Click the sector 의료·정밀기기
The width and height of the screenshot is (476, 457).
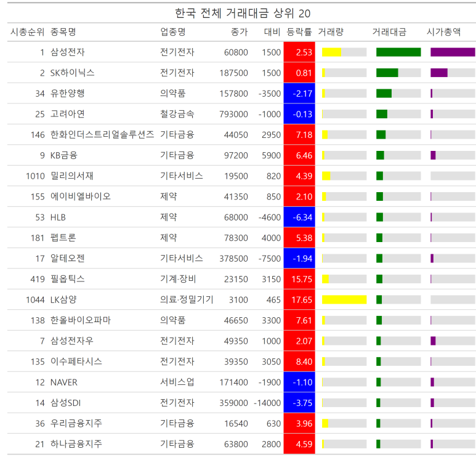187,300
